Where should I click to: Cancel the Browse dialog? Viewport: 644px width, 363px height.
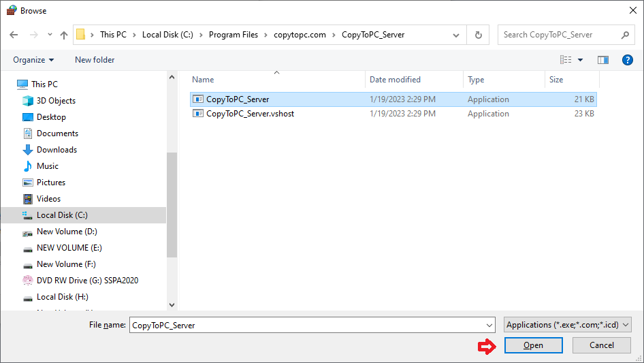(x=601, y=345)
